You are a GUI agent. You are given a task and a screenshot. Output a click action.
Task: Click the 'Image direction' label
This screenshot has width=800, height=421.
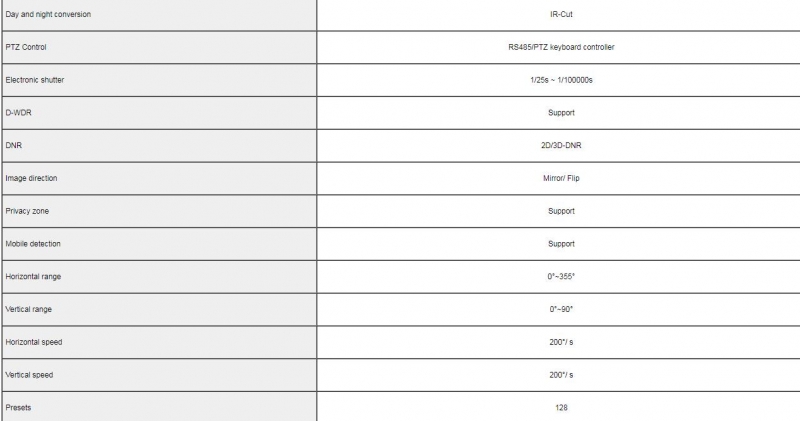click(31, 178)
